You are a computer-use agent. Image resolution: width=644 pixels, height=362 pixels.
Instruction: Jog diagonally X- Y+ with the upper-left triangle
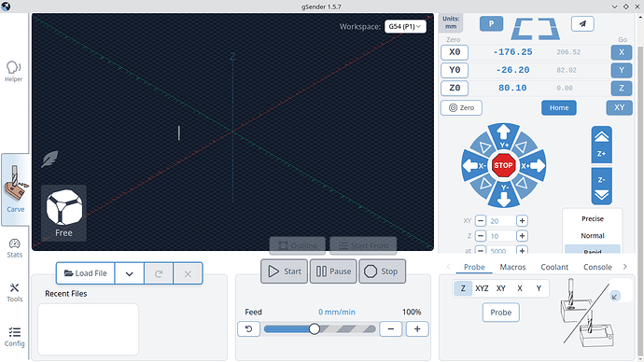click(x=485, y=147)
